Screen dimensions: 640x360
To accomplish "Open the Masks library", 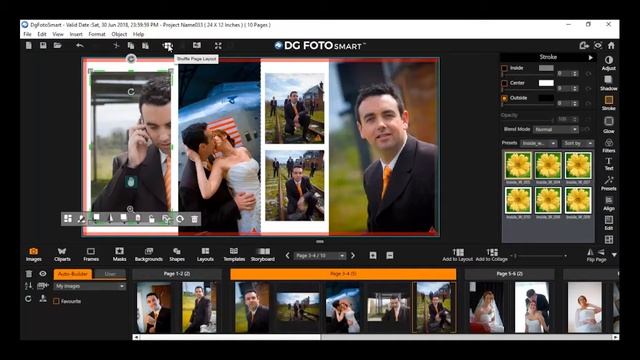I will tap(119, 254).
